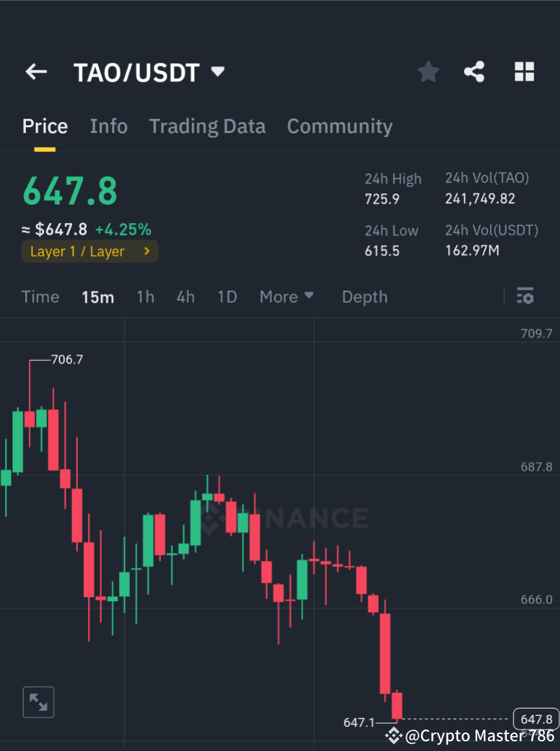
Task: Switch chart to Depth view
Action: click(x=364, y=297)
